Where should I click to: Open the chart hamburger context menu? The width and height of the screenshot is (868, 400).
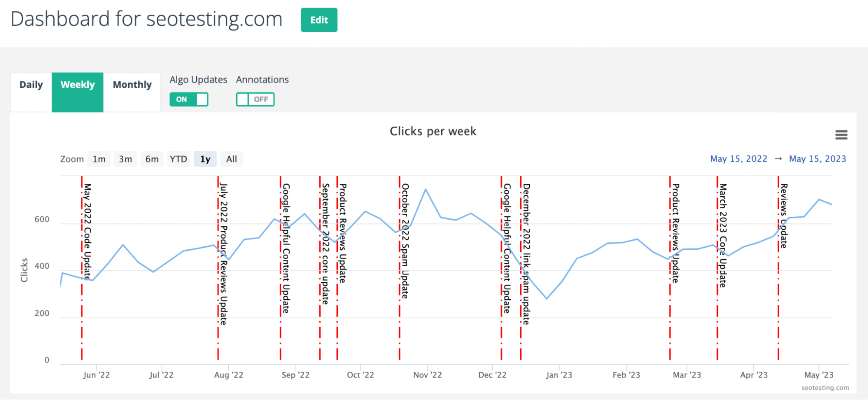point(841,135)
